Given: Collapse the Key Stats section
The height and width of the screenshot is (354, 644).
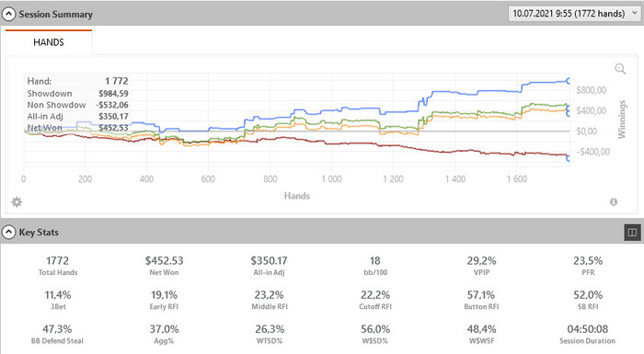Looking at the screenshot, I should point(8,233).
